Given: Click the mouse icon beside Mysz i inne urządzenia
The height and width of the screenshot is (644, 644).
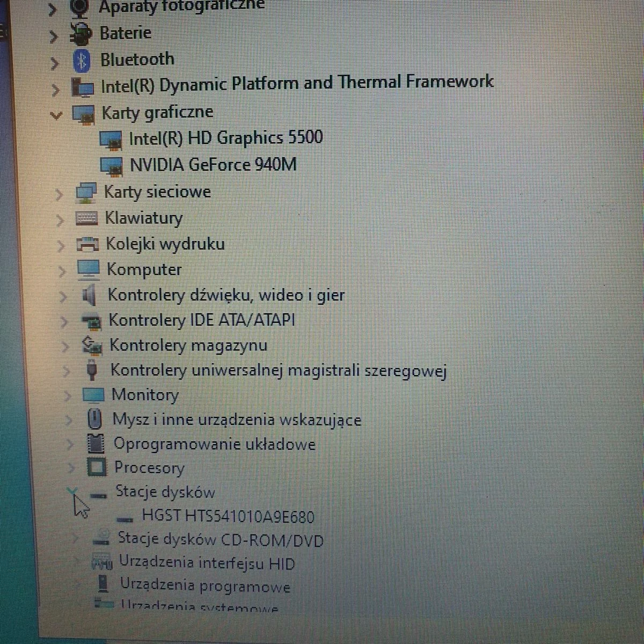Looking at the screenshot, I should [94, 420].
